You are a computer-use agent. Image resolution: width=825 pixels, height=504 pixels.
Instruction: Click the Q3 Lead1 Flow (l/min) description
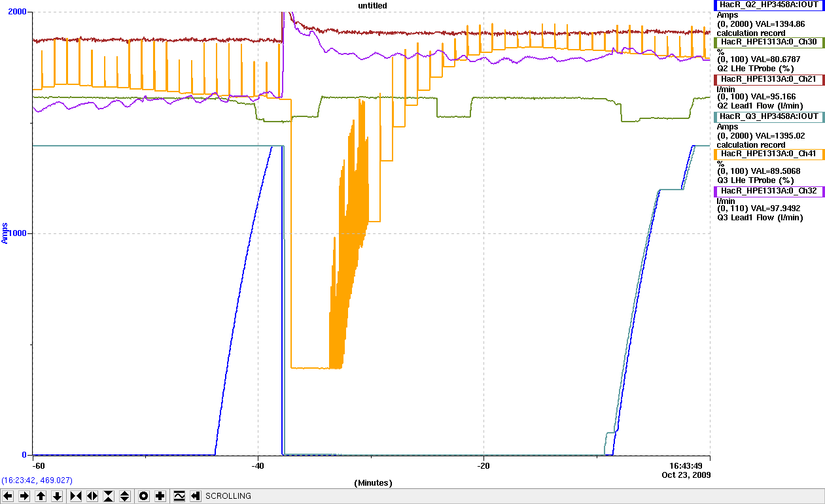(x=760, y=218)
